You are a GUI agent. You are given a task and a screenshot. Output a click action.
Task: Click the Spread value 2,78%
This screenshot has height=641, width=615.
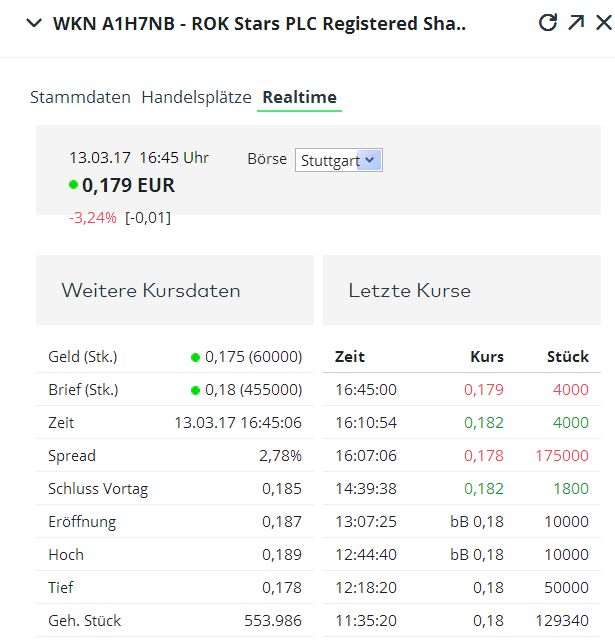282,456
